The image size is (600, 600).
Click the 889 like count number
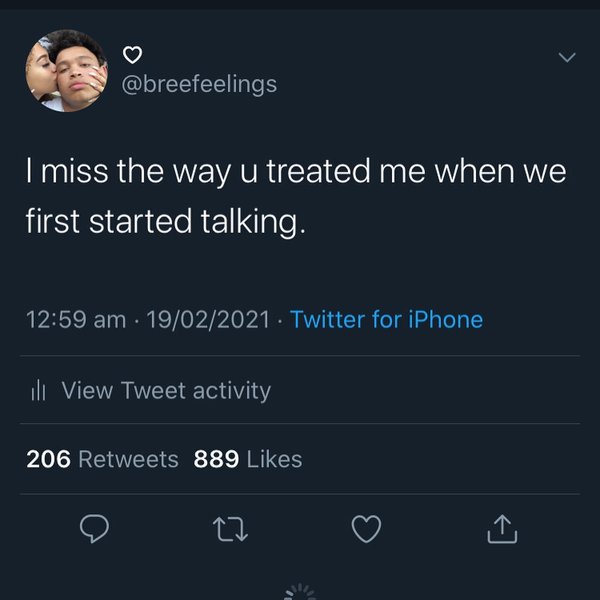[215, 459]
